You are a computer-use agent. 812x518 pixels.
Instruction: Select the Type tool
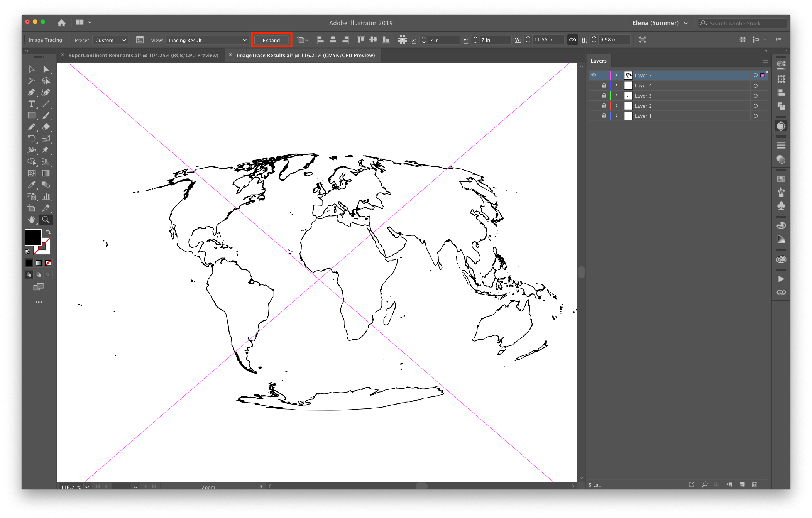(x=31, y=104)
